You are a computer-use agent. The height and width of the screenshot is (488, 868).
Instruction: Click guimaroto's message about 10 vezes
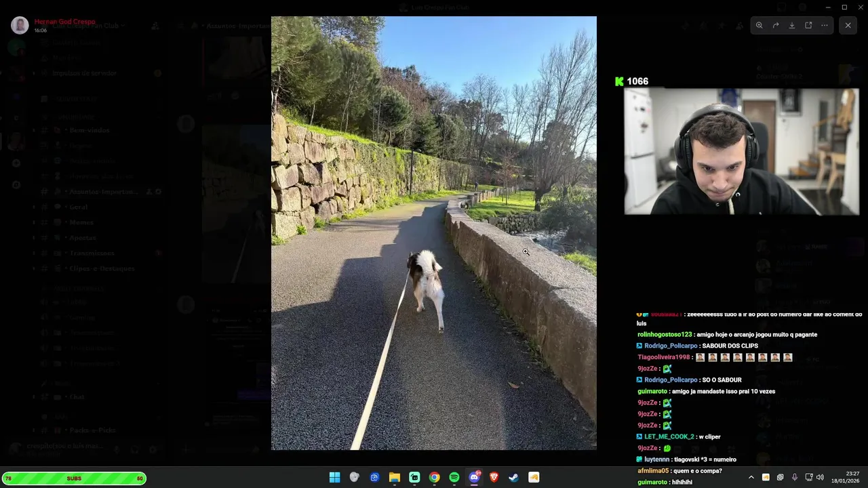(x=724, y=392)
